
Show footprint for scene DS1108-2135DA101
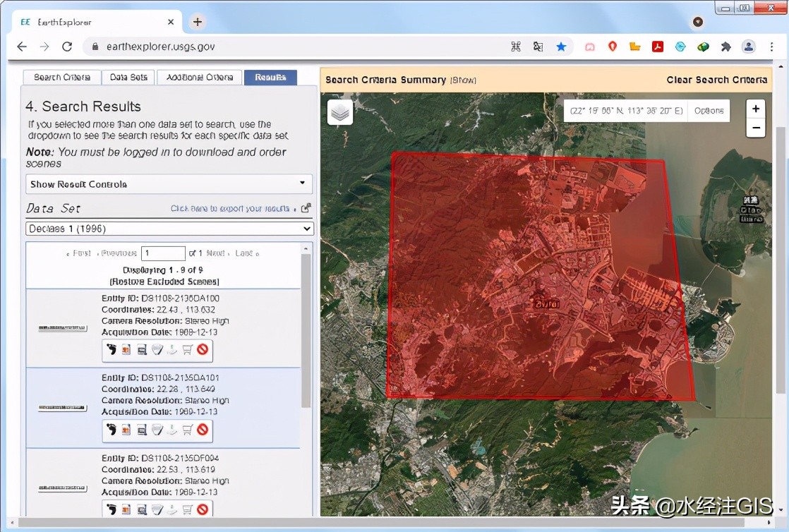112,429
